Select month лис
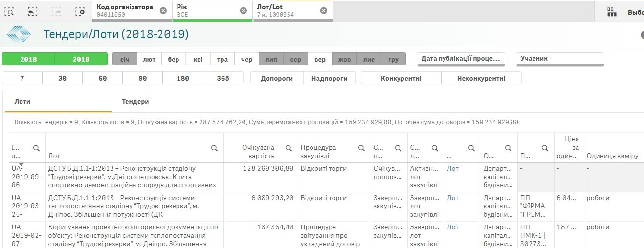 [x=369, y=59]
